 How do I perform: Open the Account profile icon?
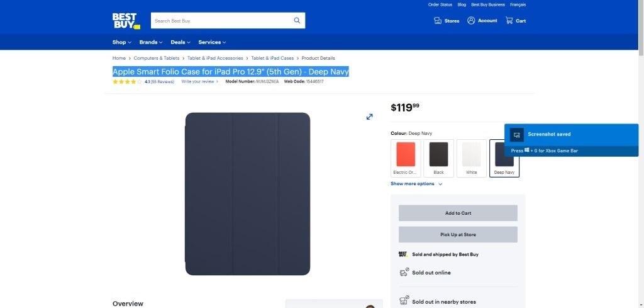(471, 21)
